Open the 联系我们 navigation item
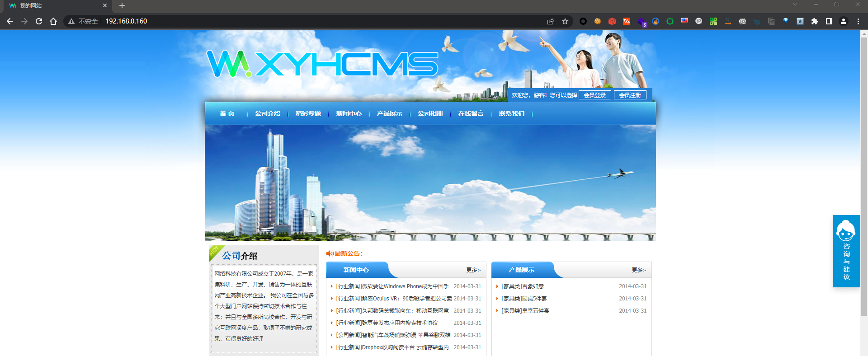 click(x=512, y=113)
